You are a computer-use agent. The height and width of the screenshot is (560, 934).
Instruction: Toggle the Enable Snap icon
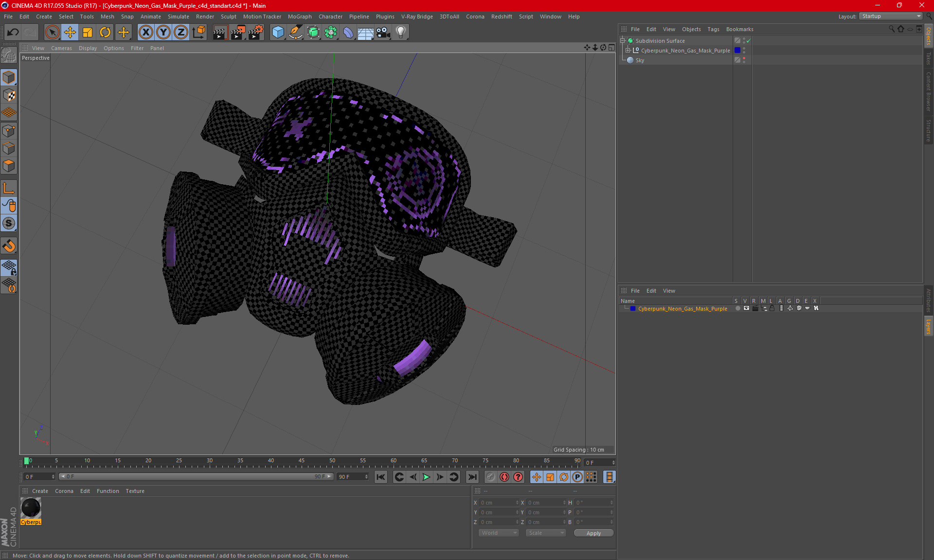(9, 245)
